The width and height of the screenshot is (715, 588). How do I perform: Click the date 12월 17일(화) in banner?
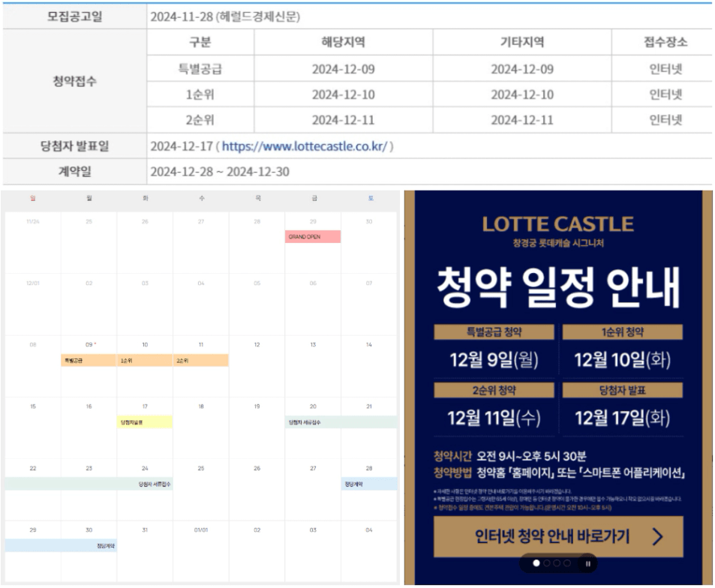click(x=623, y=418)
